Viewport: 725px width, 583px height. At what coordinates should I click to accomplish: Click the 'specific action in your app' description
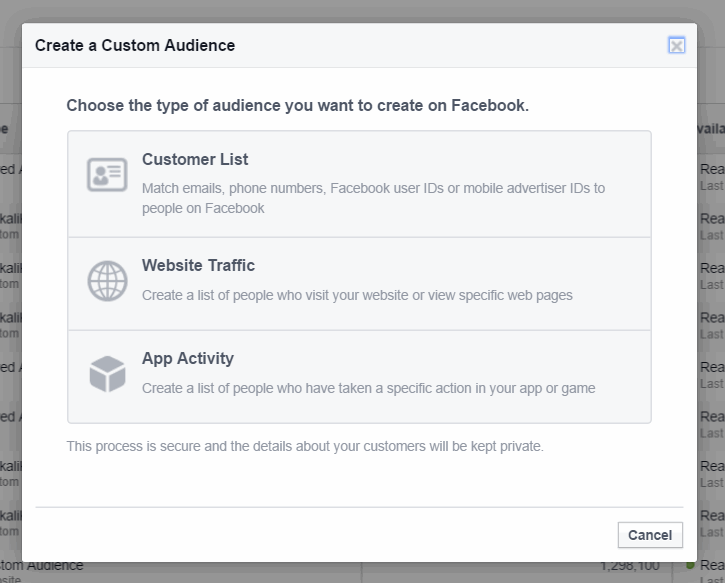(x=368, y=388)
